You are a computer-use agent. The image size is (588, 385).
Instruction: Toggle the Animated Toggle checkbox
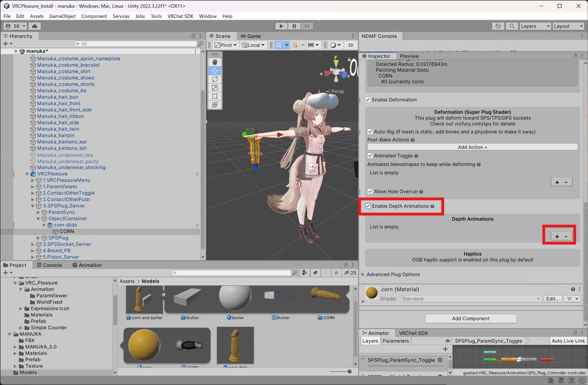pos(370,156)
